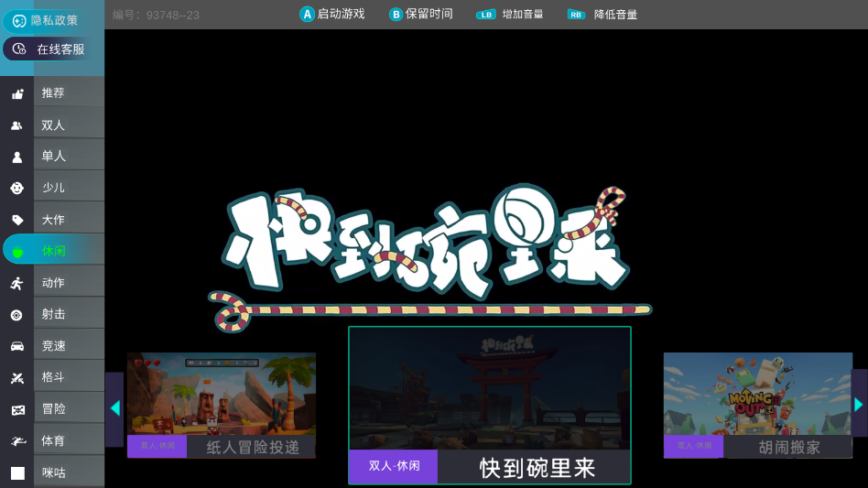
Task: Open the 冒险 category
Action: click(53, 409)
